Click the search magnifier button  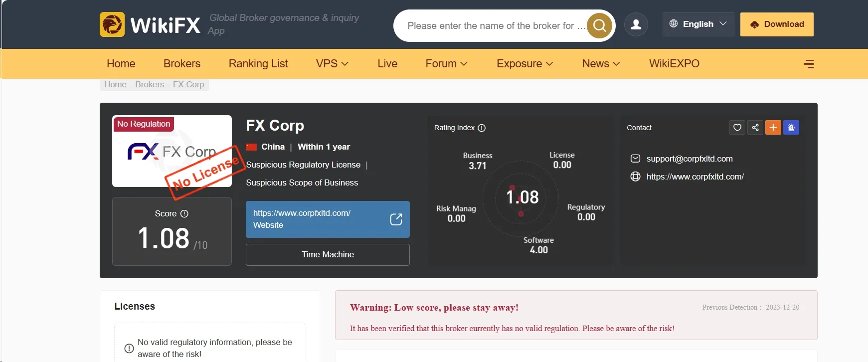[599, 25]
